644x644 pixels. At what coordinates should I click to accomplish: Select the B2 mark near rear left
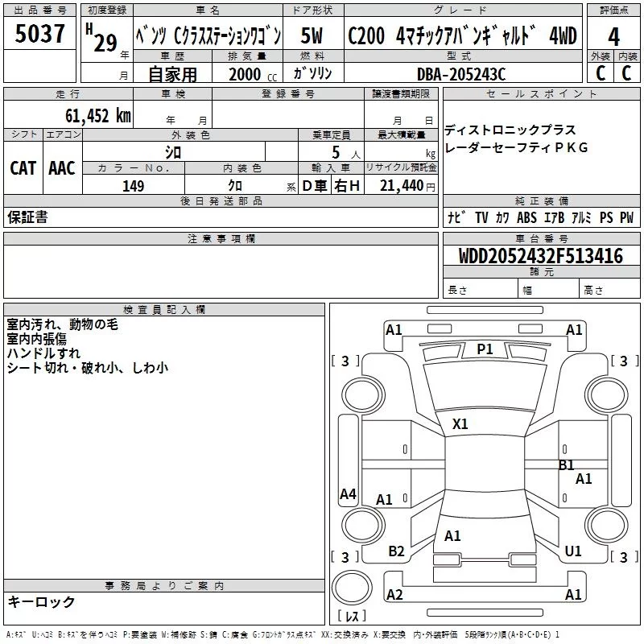pos(396,551)
